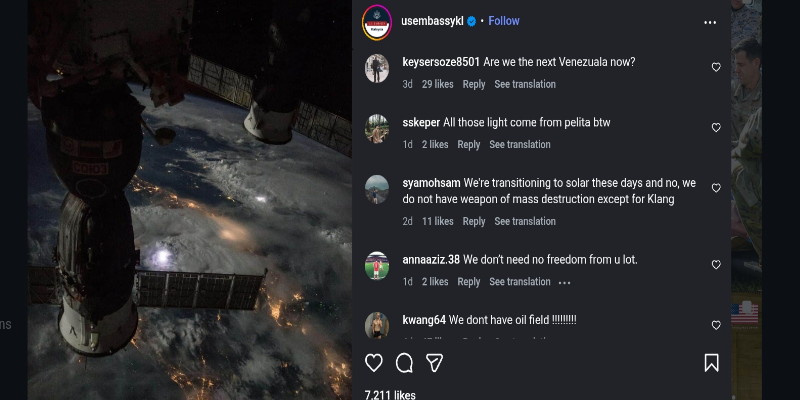Follow the usembassykl account
This screenshot has width=800, height=400.
[504, 21]
